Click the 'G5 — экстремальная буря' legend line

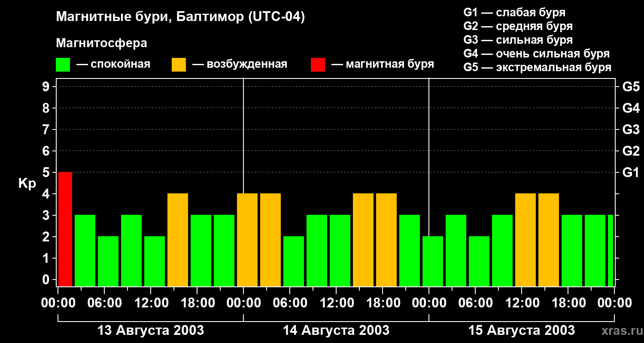click(537, 67)
